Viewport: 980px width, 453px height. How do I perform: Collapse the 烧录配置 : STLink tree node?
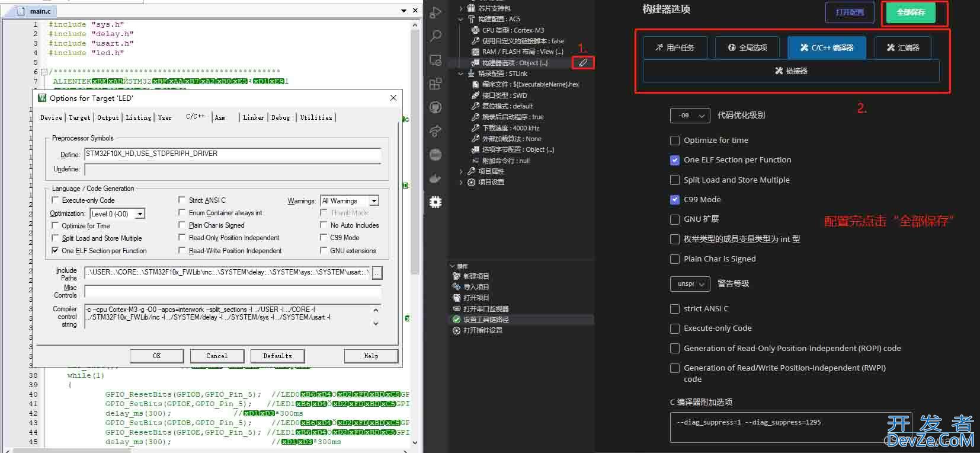point(461,74)
